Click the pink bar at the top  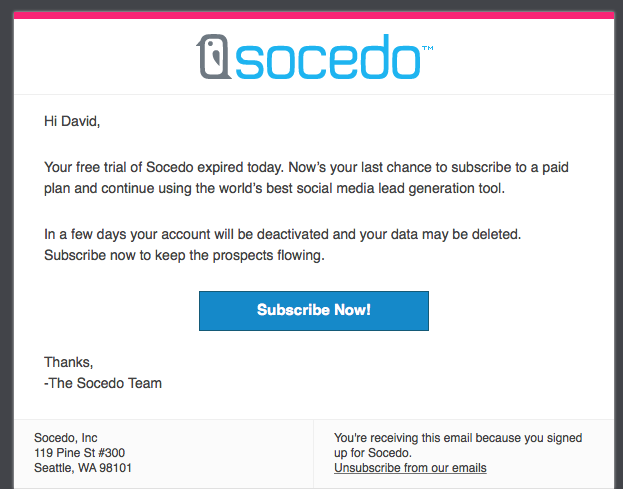(x=312, y=15)
